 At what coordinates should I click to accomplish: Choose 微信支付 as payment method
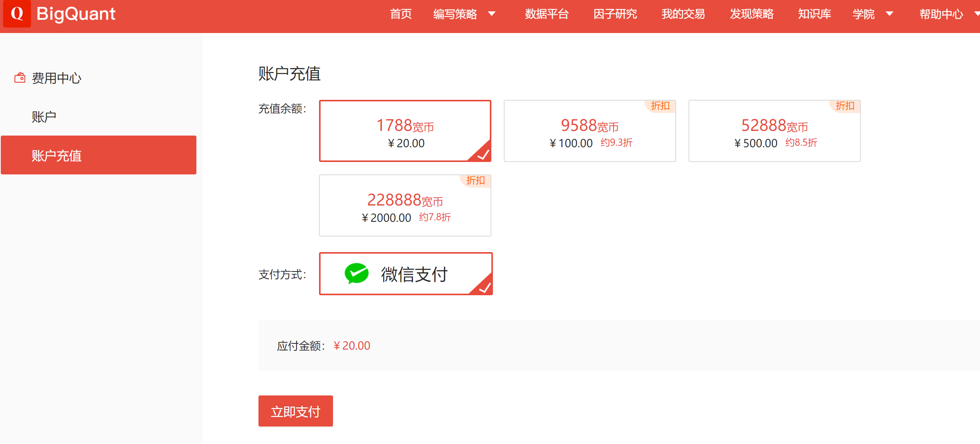click(406, 274)
